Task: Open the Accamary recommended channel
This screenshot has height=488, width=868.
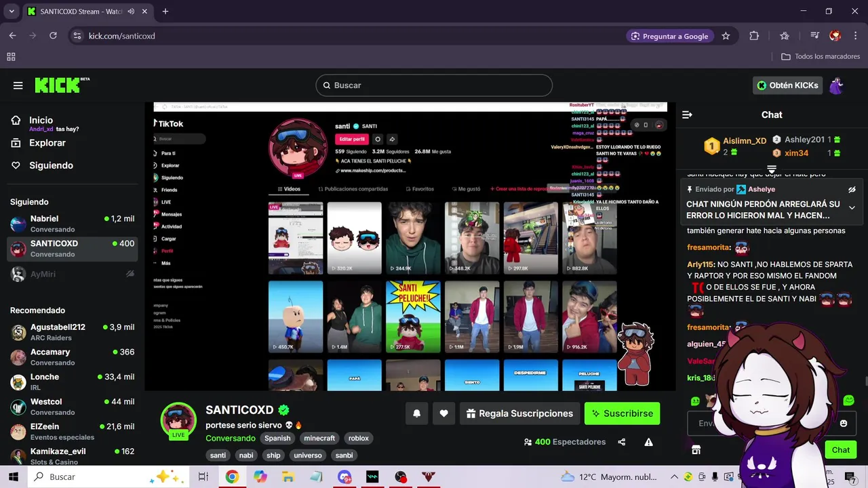Action: pos(73,357)
